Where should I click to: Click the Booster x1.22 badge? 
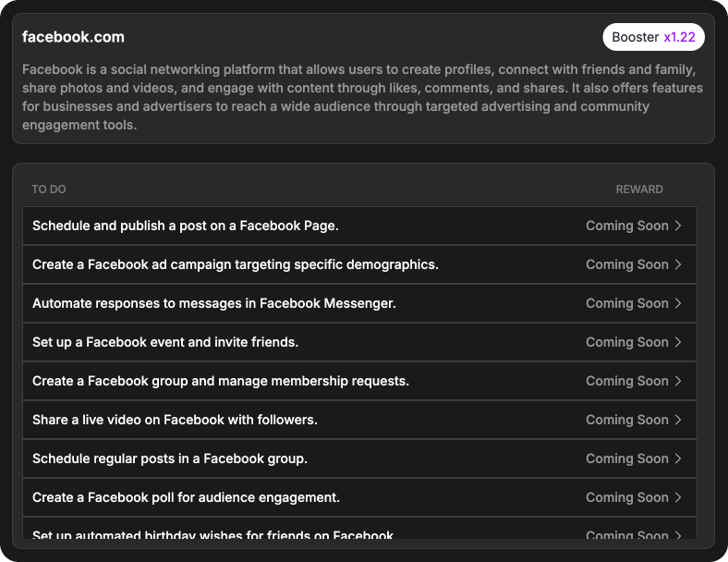tap(653, 37)
